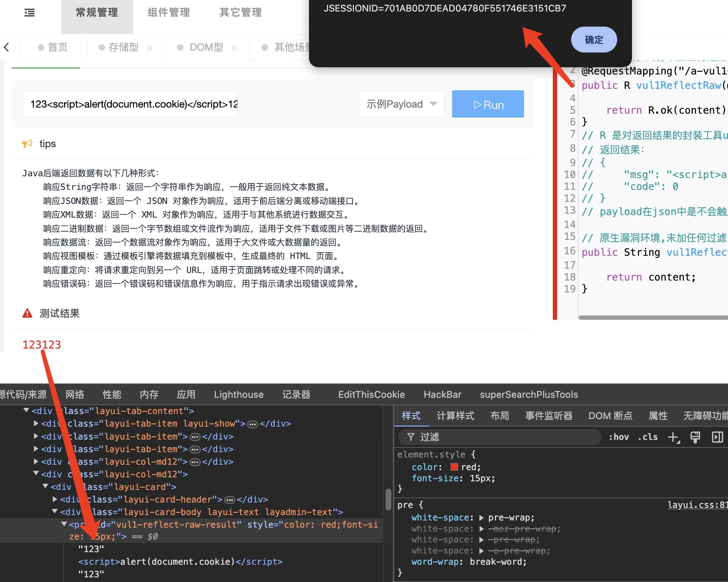The height and width of the screenshot is (582, 728).
Task: Toggle the sidebar collapse menu icon
Action: (29, 13)
